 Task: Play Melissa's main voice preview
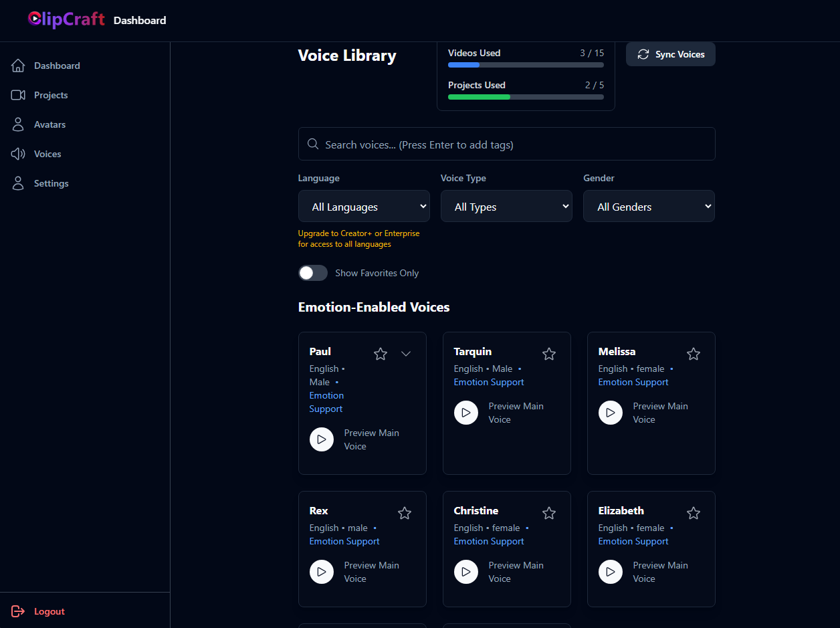click(611, 413)
